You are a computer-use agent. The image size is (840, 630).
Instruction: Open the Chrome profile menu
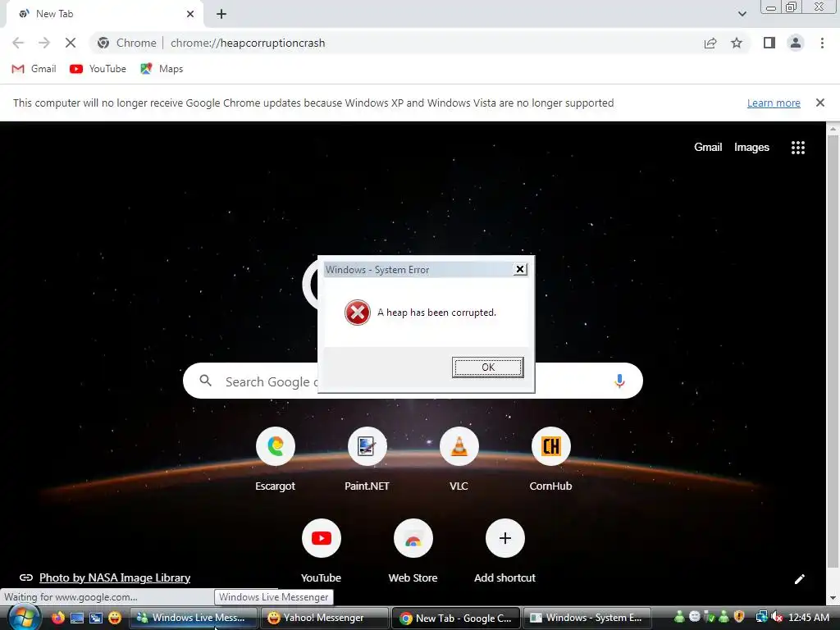coord(796,43)
